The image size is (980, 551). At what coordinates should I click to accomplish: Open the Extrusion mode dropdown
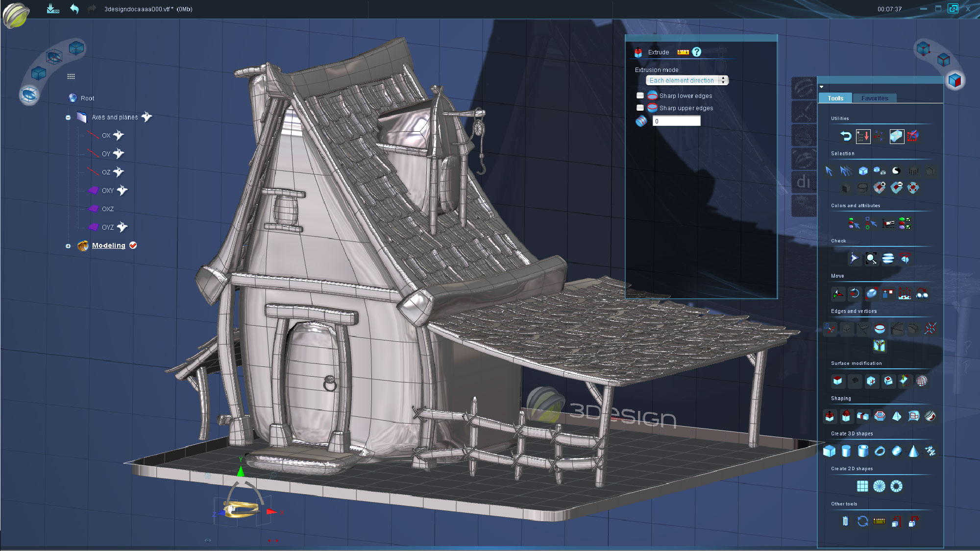tap(687, 80)
